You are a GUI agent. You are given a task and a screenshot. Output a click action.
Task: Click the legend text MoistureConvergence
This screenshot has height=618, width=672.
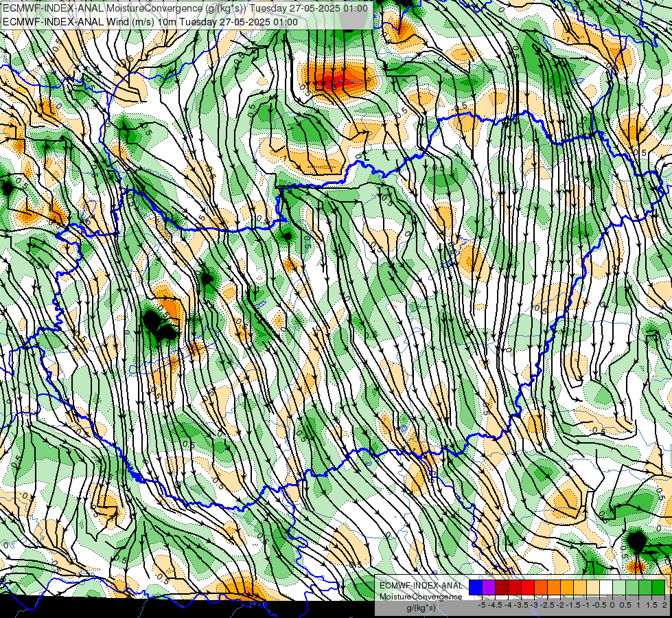[421, 597]
